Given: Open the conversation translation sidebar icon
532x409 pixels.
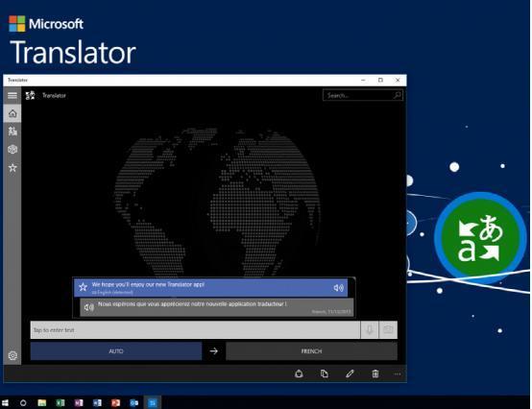Looking at the screenshot, I should [12, 132].
